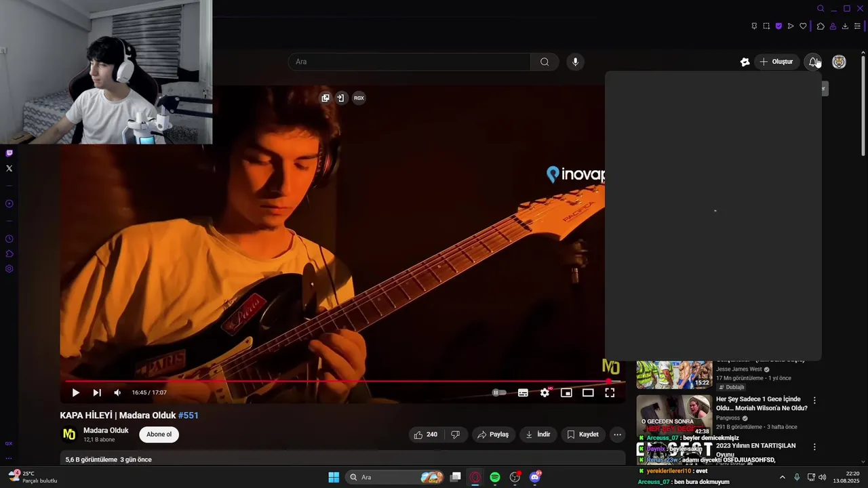This screenshot has width=868, height=488.
Task: Bookmark page with heart icon
Action: coord(803,26)
